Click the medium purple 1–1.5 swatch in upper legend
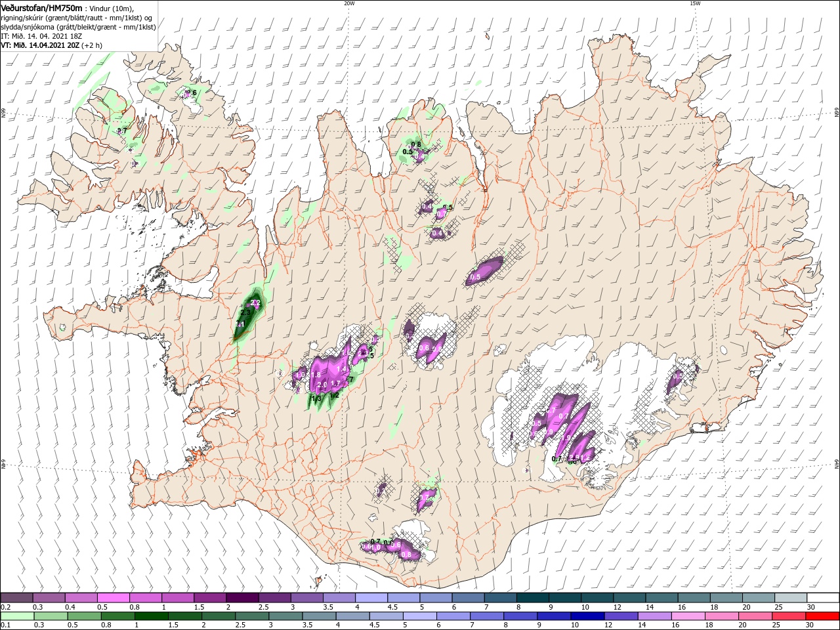This screenshot has width=840, height=630. point(178,598)
